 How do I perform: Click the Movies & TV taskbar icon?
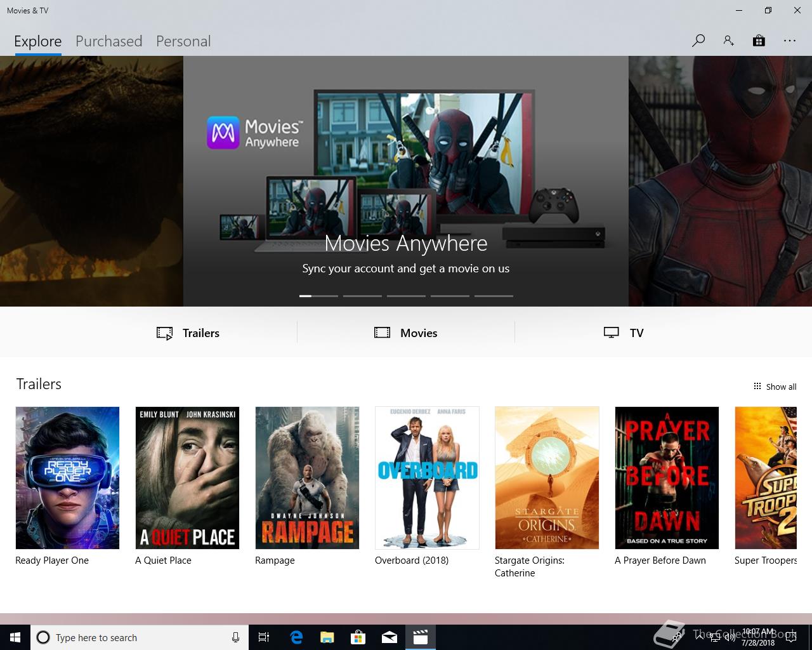421,637
